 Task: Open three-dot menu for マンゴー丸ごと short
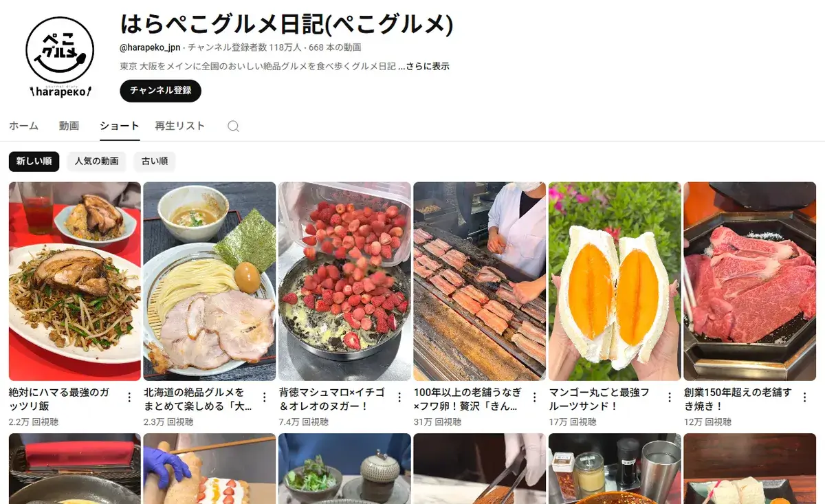670,397
